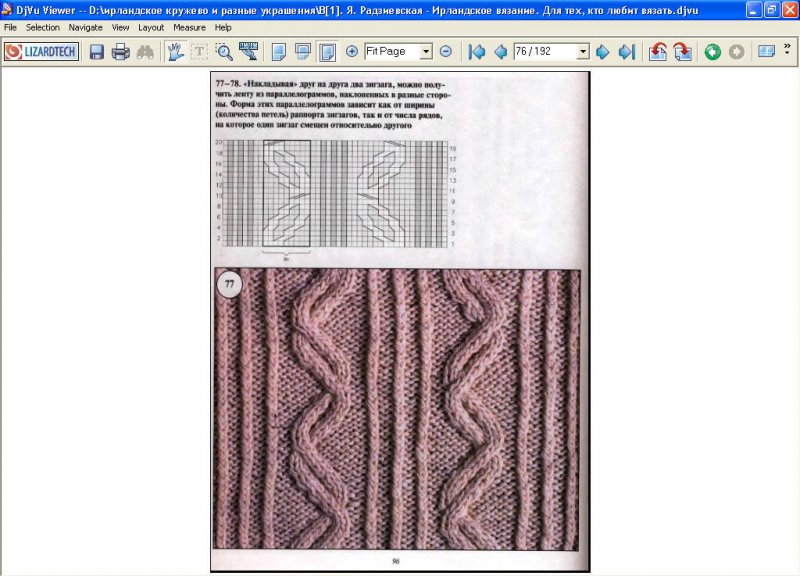
Task: Click the 76 / 192 page number field
Action: 545,52
